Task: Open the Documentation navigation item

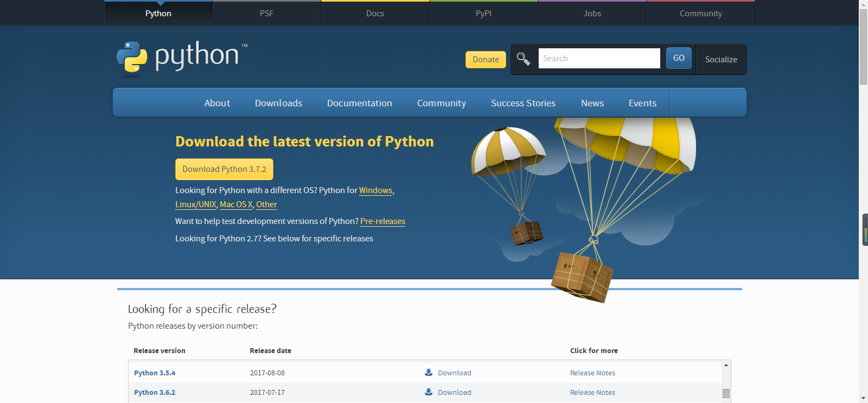Action: click(360, 103)
